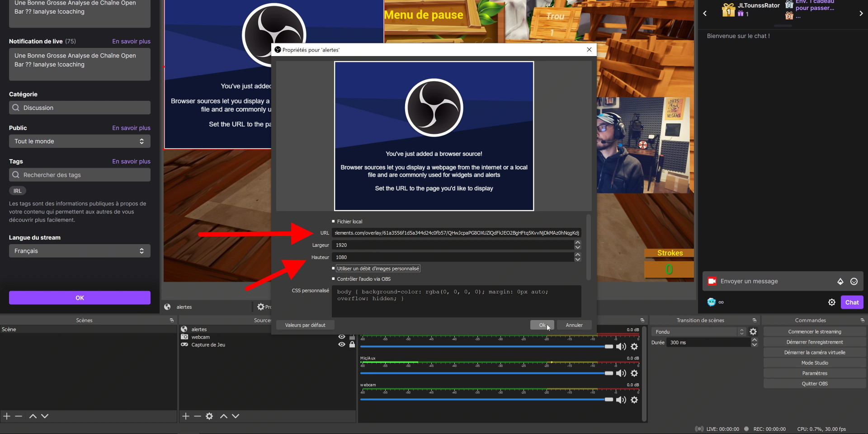Click Annuler in the properties dialog

574,325
